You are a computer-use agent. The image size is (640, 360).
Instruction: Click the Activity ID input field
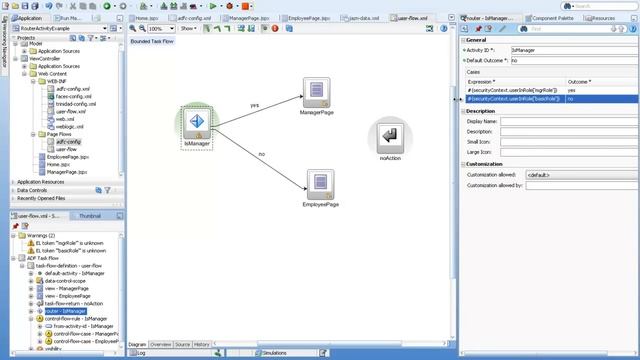[575, 50]
